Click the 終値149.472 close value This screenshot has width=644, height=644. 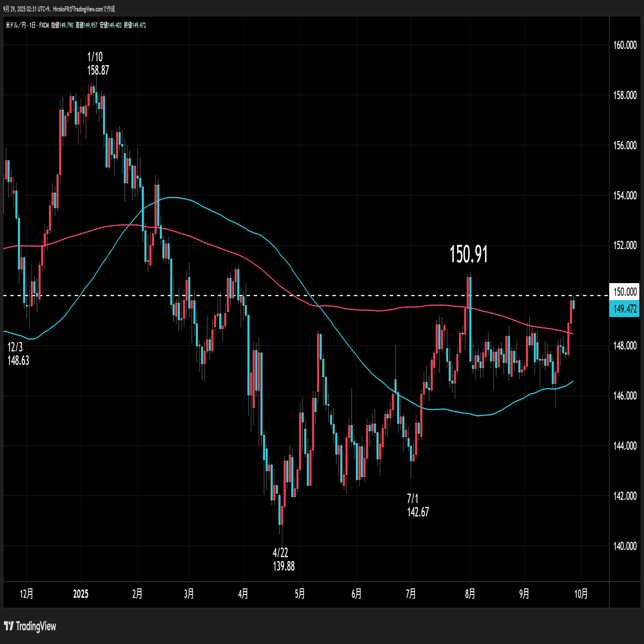(135, 25)
